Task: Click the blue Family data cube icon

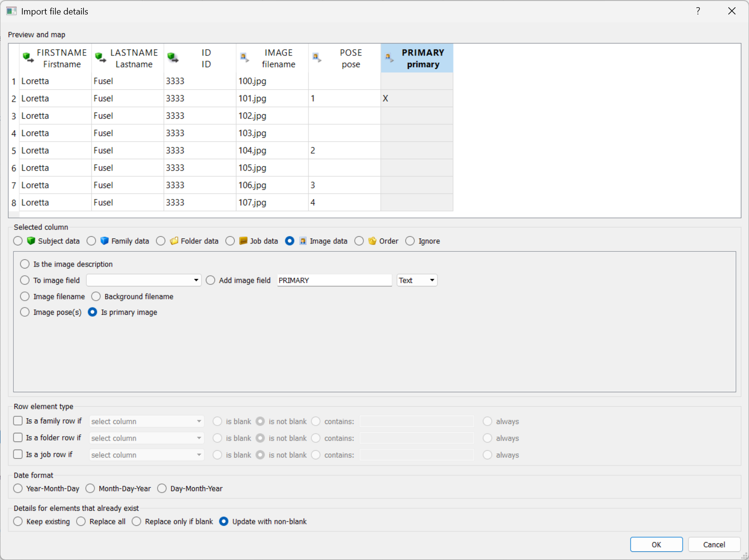Action: click(104, 240)
